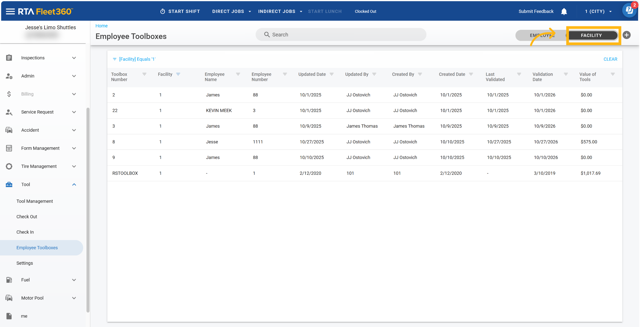Follow the Home breadcrumb link
This screenshot has width=644, height=327.
[x=101, y=26]
